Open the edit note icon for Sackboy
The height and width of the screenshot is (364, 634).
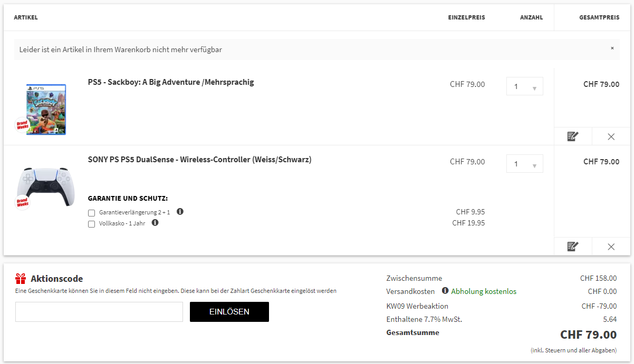pyautogui.click(x=573, y=136)
